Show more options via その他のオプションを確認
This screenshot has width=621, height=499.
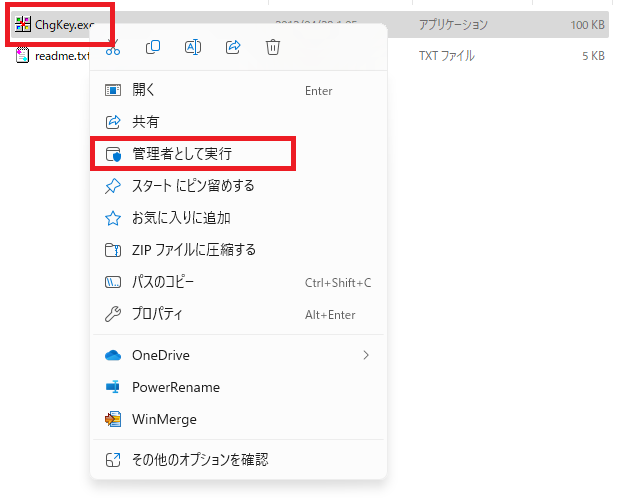click(200, 460)
